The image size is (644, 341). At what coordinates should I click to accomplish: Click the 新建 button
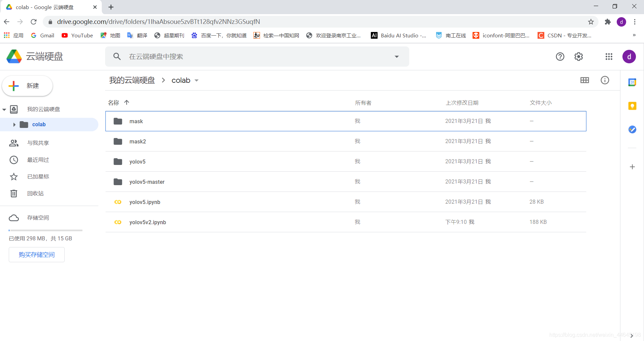pyautogui.click(x=27, y=86)
